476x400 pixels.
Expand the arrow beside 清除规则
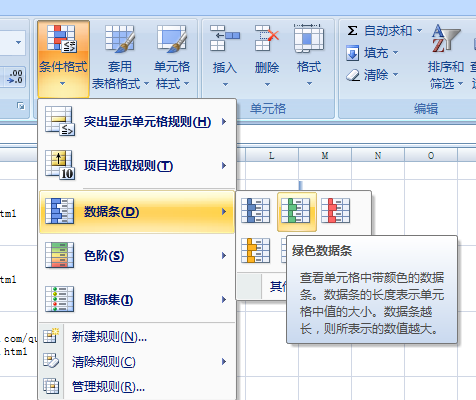click(224, 362)
